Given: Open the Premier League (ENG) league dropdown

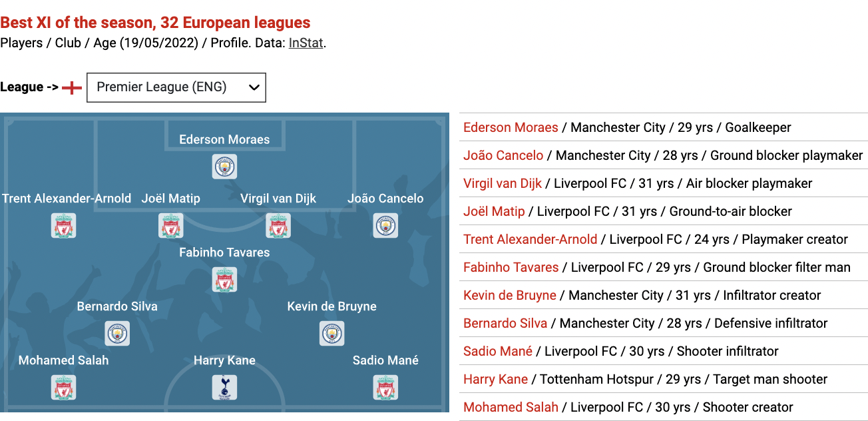Looking at the screenshot, I should 176,87.
